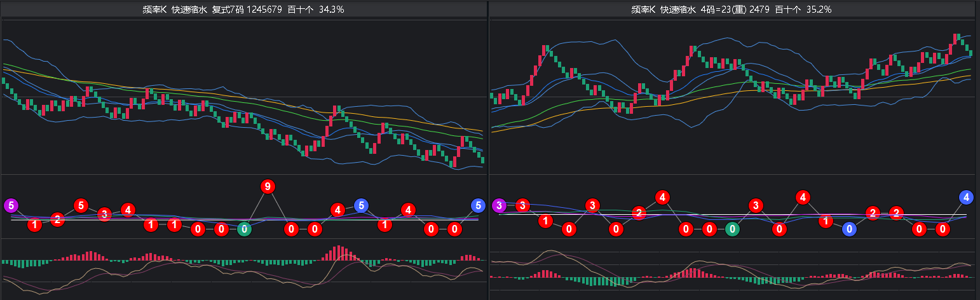Click the blue 0 marker in right chart
980x300 pixels.
tap(849, 229)
